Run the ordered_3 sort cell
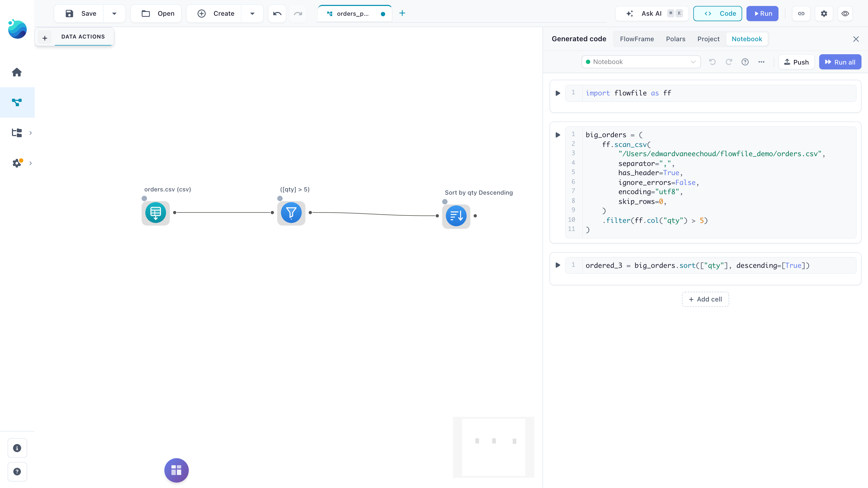The image size is (868, 488). (x=558, y=265)
